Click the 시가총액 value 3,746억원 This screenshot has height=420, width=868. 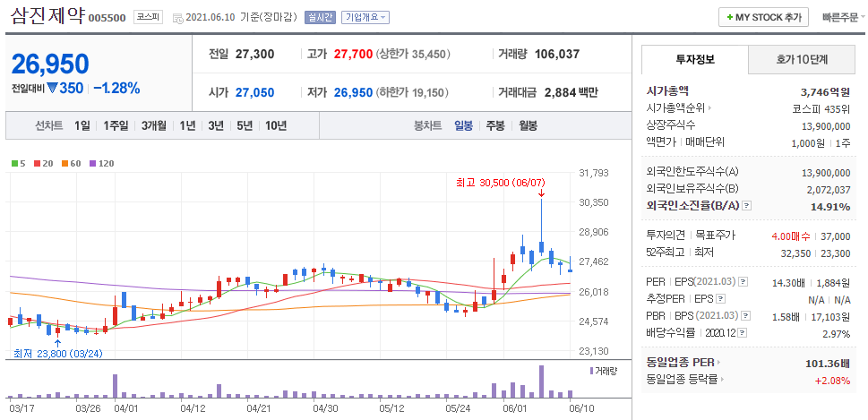click(x=825, y=92)
